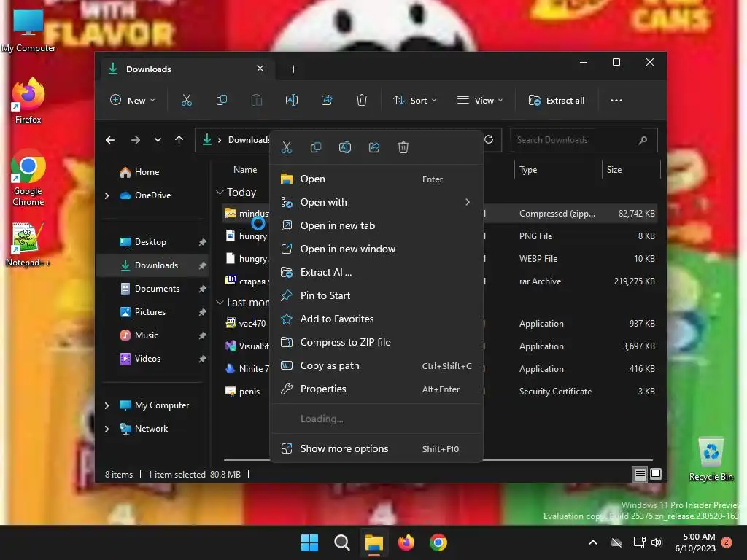Click Show more options
This screenshot has width=747, height=560.
click(376, 448)
